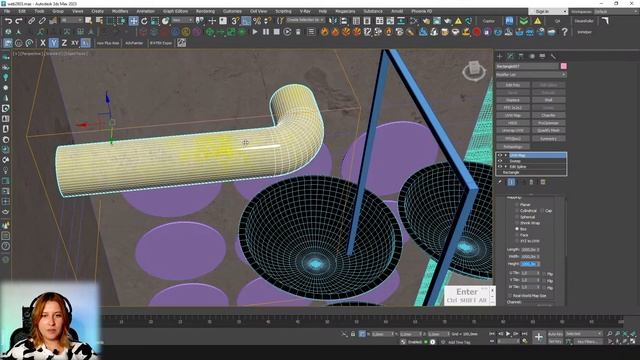640x360 pixels.
Task: Toggle visibility eye of UVW Map modifier
Action: [x=500, y=155]
